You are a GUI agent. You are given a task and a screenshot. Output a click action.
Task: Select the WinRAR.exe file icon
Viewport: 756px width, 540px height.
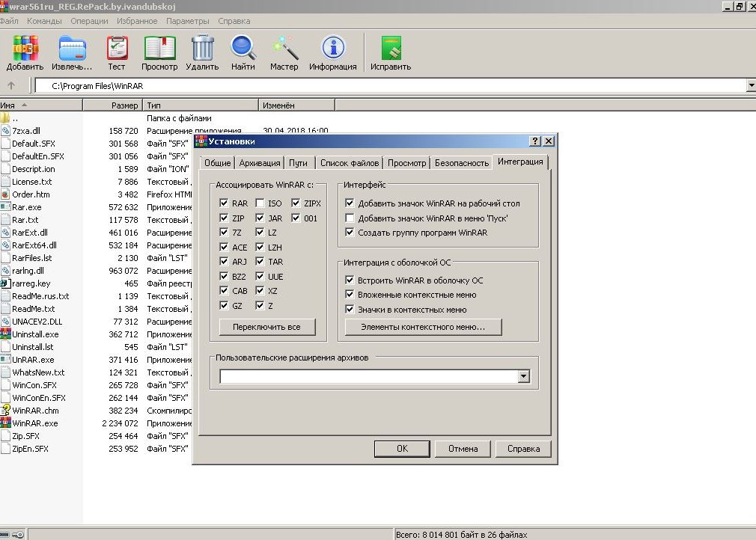5,423
